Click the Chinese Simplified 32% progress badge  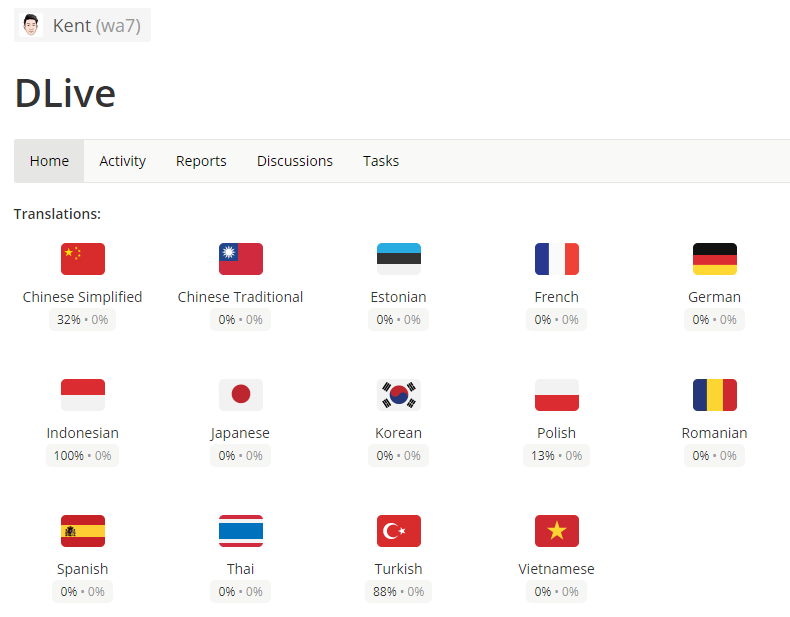tap(83, 320)
